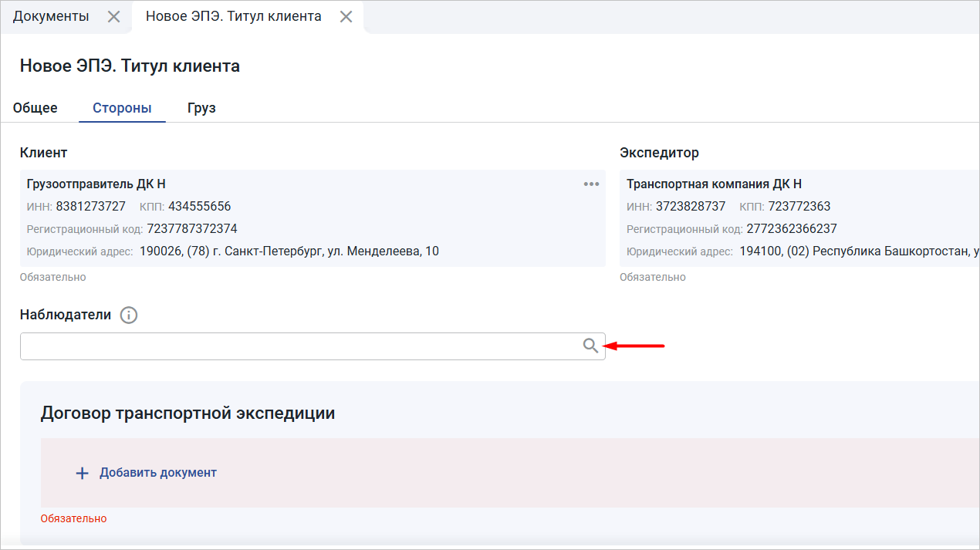Close the Документы tab
Image resolution: width=980 pixels, height=550 pixels.
click(113, 17)
